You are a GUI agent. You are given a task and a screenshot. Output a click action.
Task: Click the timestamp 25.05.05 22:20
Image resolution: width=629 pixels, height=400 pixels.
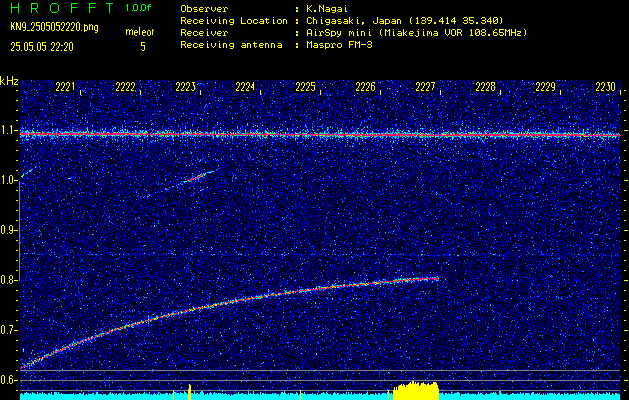click(x=42, y=47)
